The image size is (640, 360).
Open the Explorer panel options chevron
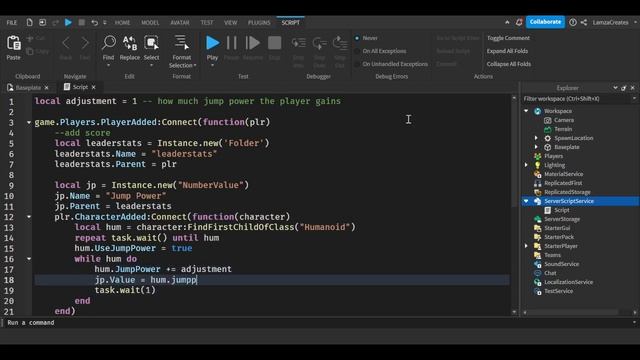click(615, 88)
